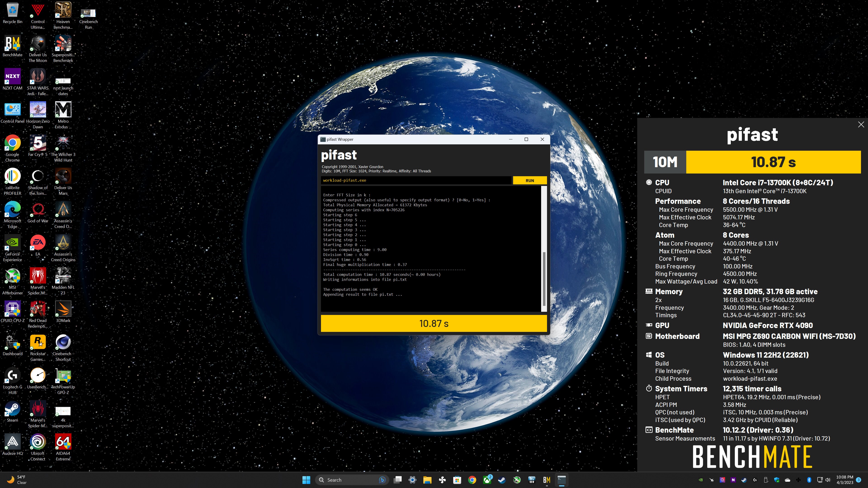
Task: Open Task View from the taskbar
Action: point(398,480)
